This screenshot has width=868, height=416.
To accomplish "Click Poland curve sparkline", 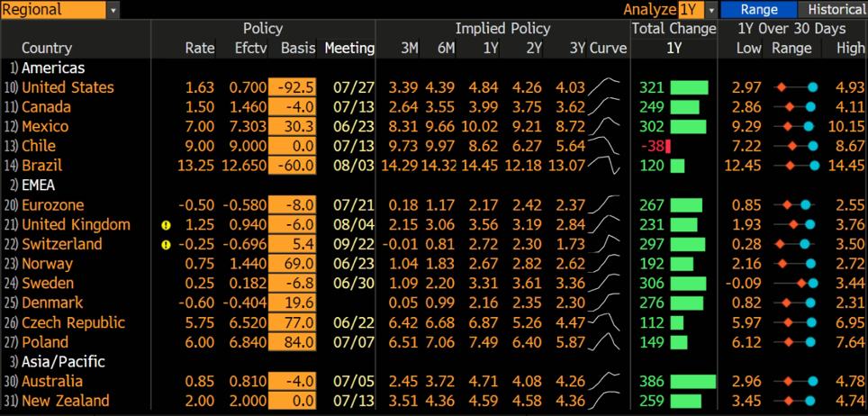I will coord(604,342).
